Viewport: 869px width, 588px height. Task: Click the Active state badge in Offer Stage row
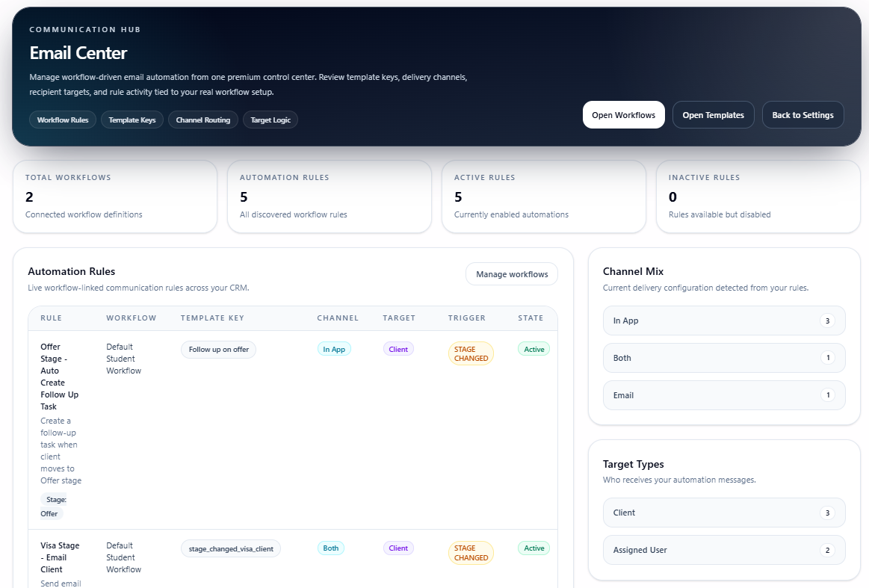click(534, 349)
